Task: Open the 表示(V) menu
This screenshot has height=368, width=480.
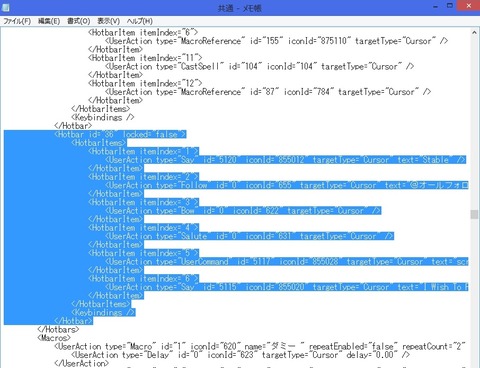Action: point(108,21)
